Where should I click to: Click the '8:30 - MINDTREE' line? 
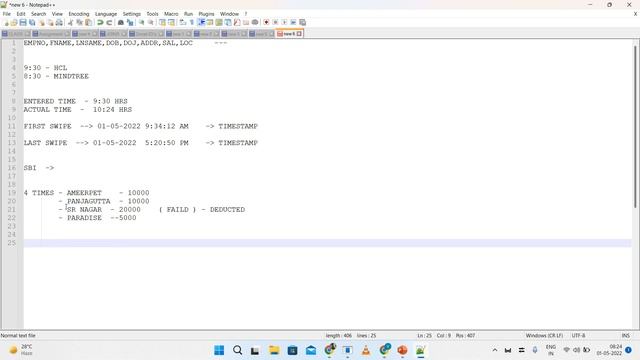(x=56, y=76)
